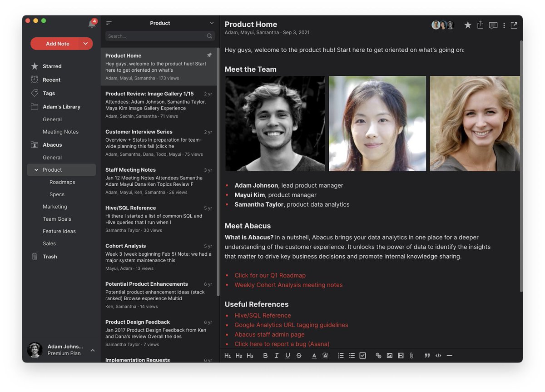
Task: Star the Product Home note
Action: (468, 25)
